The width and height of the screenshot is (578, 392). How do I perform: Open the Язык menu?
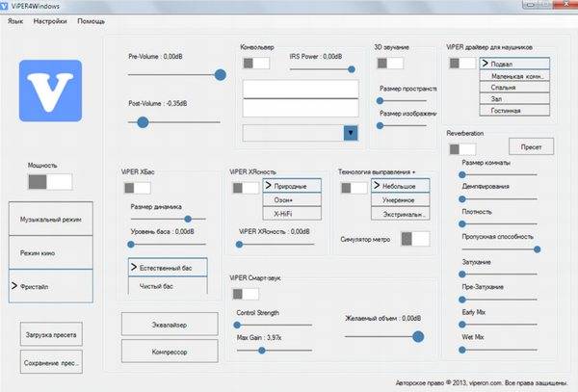[x=15, y=21]
